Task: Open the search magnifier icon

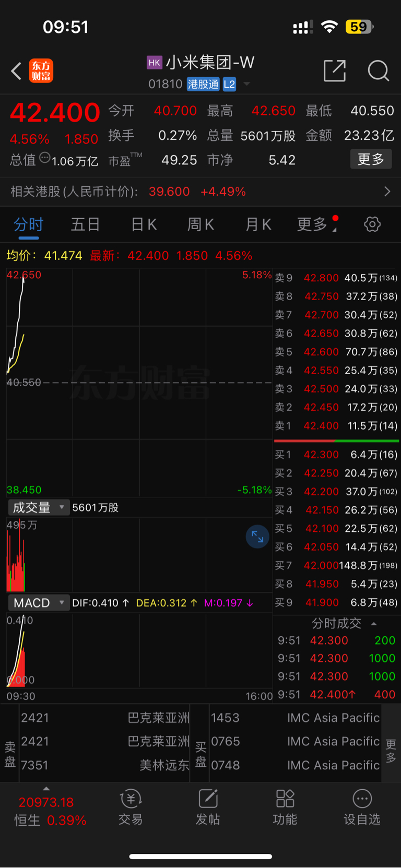Action: [379, 70]
